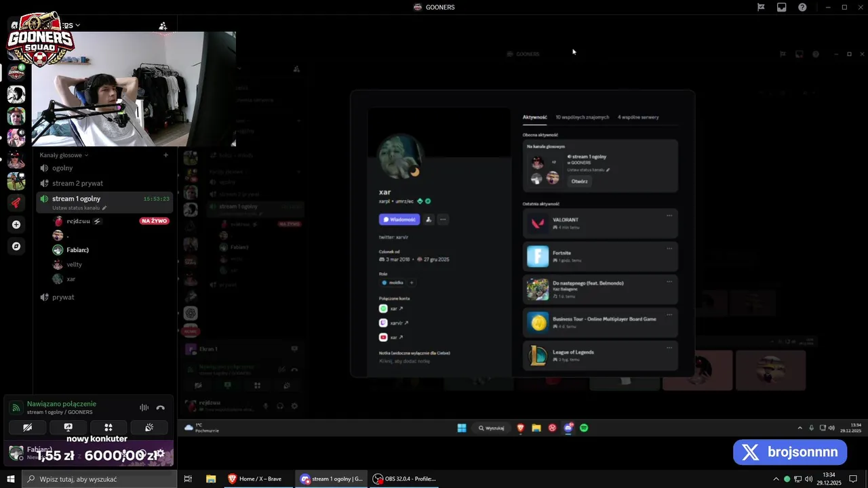868x488 pixels.
Task: Open the checkered flag icon in the title bar
Action: (x=761, y=7)
